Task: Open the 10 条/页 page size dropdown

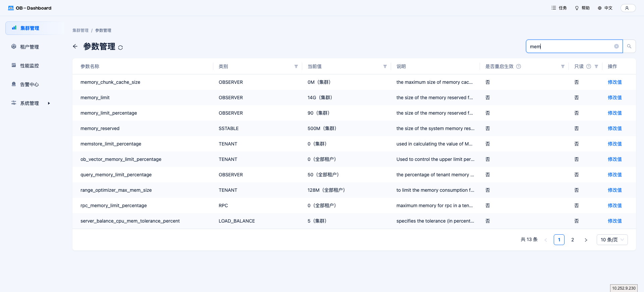Action: point(612,240)
